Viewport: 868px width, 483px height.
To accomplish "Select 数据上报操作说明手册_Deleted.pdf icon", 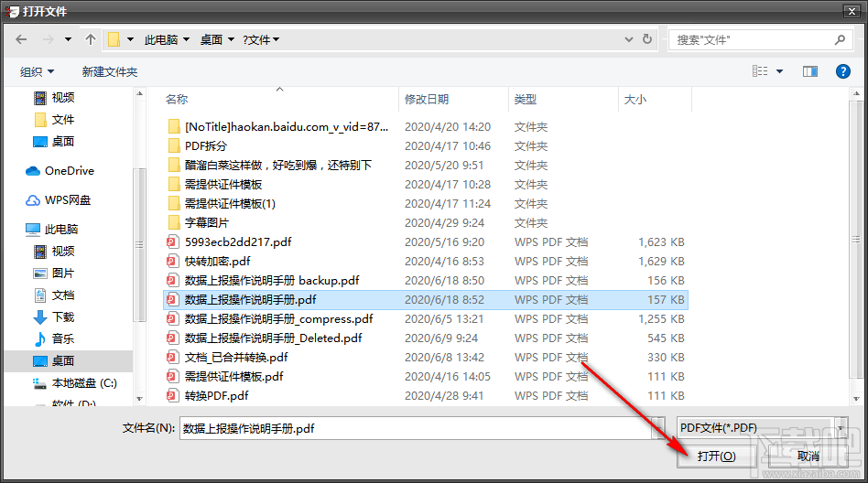I will [173, 338].
